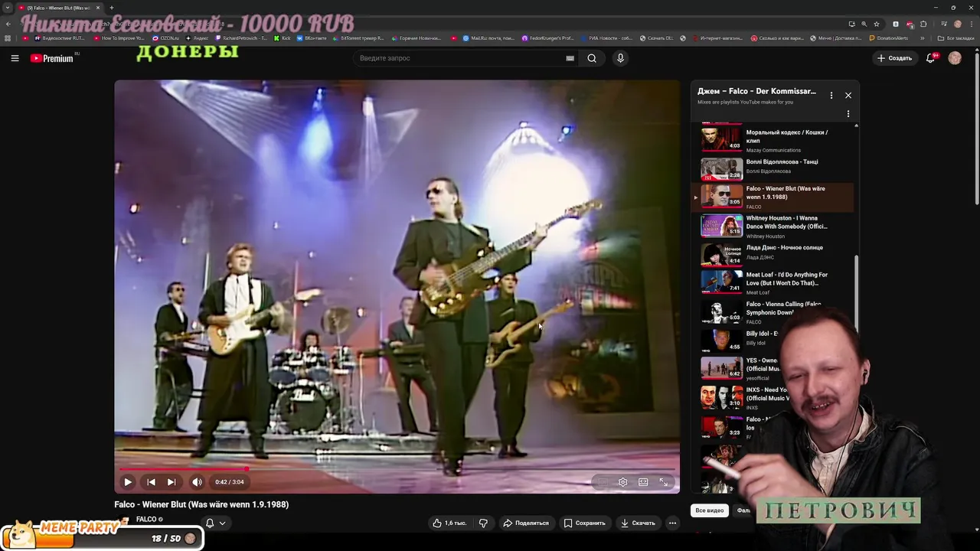
Task: Open playlist options three-dot menu below title
Action: tap(848, 114)
